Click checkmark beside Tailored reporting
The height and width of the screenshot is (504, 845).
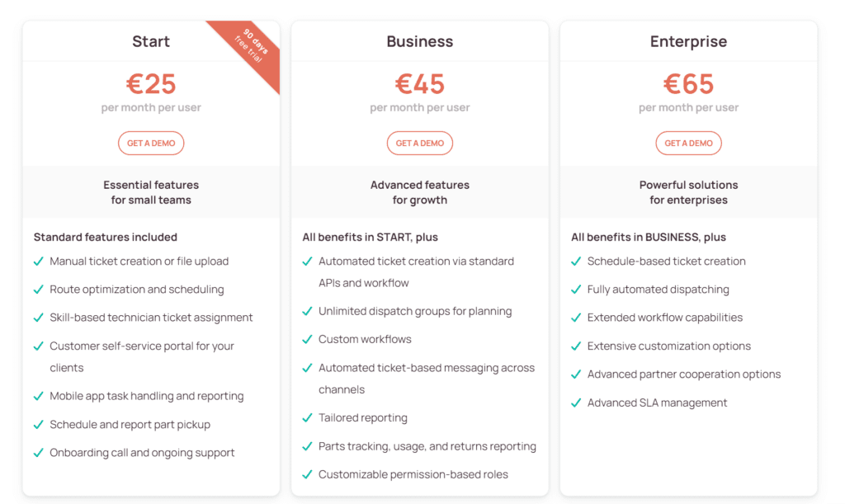[x=307, y=418]
